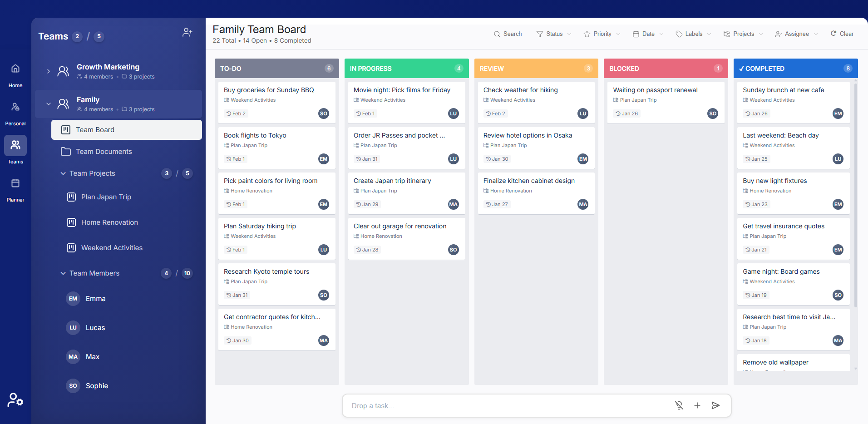Switch to Team Documents
868x424 pixels.
(x=104, y=151)
